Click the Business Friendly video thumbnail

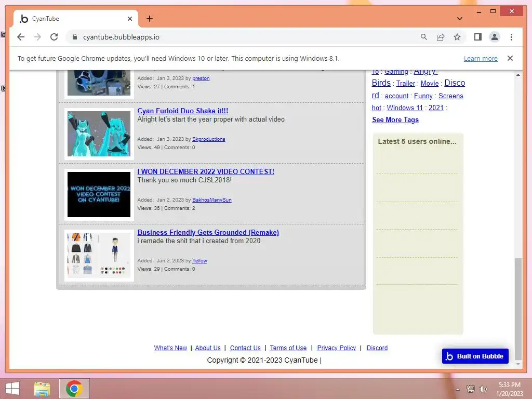99,255
